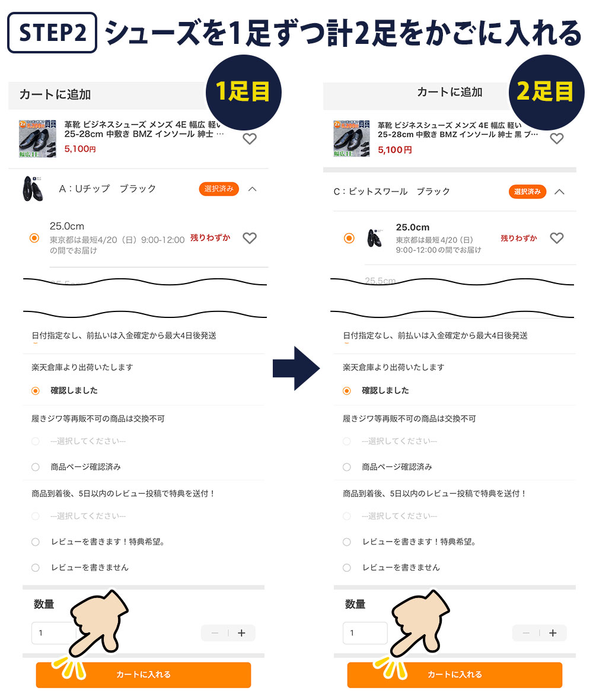The width and height of the screenshot is (593, 700).
Task: Favorite the left product with the heart icon
Action: [x=250, y=139]
